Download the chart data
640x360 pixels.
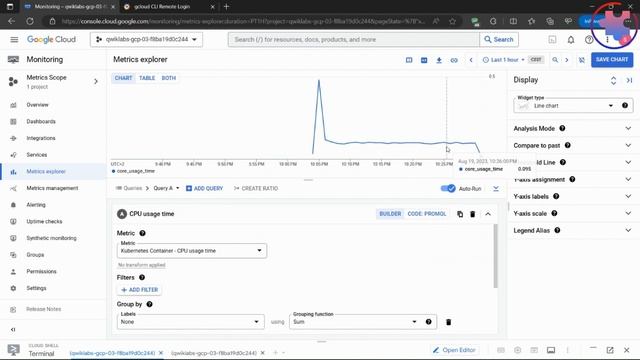(439, 60)
